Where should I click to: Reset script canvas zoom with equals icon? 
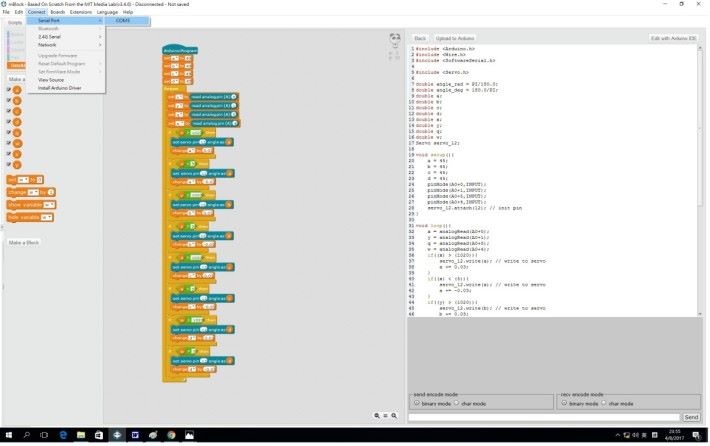pyautogui.click(x=385, y=416)
